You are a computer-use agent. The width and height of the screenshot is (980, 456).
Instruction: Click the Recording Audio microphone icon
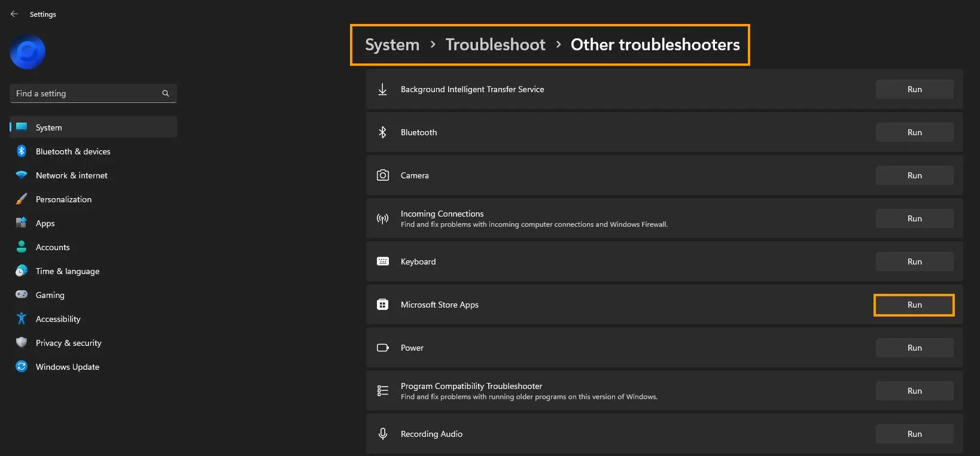pos(383,434)
